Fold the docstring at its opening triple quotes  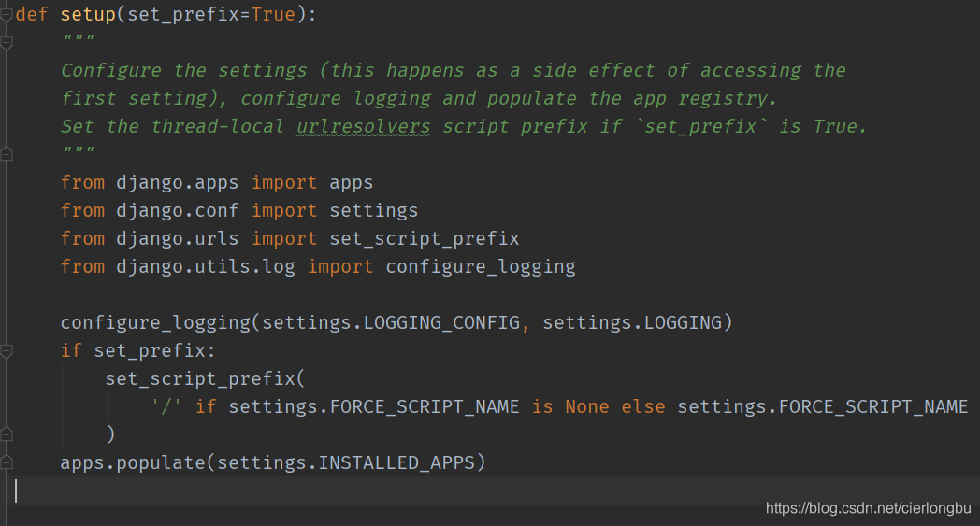[7, 43]
